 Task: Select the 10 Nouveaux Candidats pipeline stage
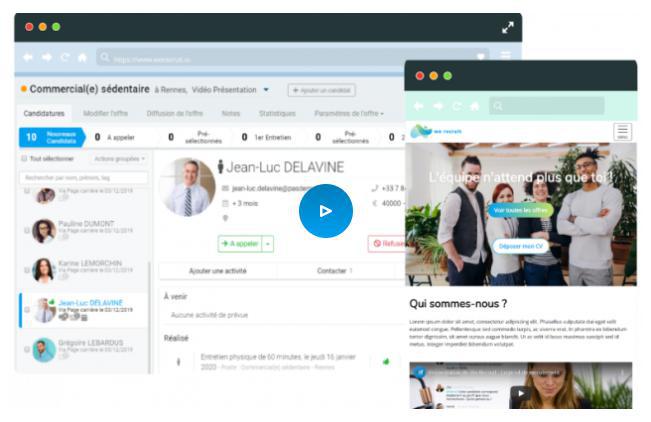point(52,137)
